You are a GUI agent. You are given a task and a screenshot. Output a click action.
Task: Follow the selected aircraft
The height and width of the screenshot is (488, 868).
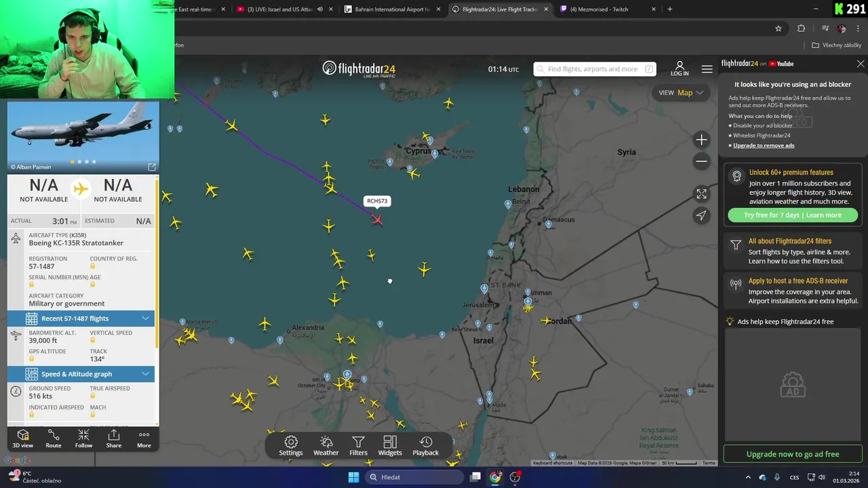tap(83, 439)
